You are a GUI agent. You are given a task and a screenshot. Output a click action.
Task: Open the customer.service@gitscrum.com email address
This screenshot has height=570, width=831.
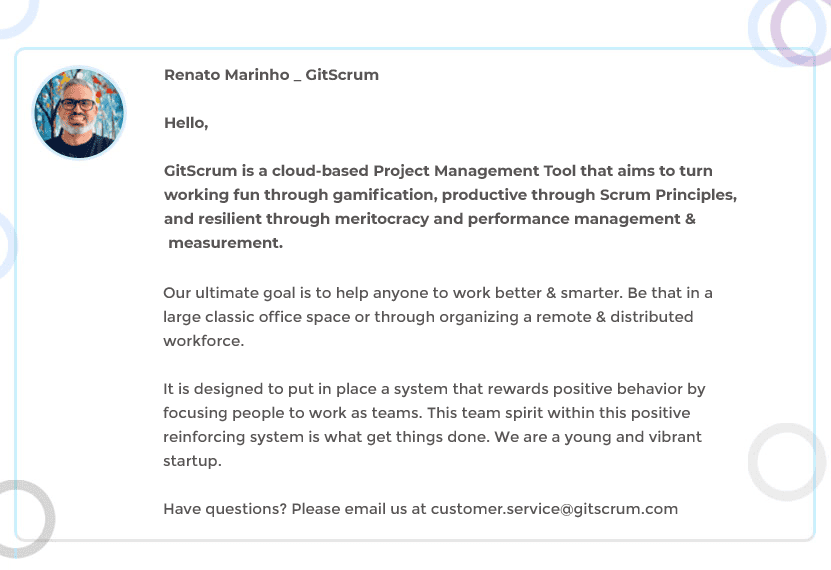click(554, 509)
